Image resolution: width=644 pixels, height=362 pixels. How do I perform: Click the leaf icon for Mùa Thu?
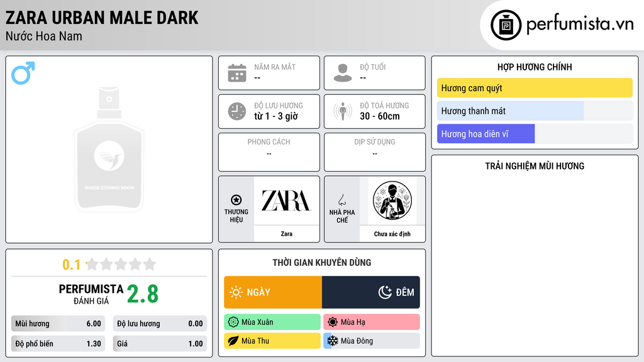[233, 341]
